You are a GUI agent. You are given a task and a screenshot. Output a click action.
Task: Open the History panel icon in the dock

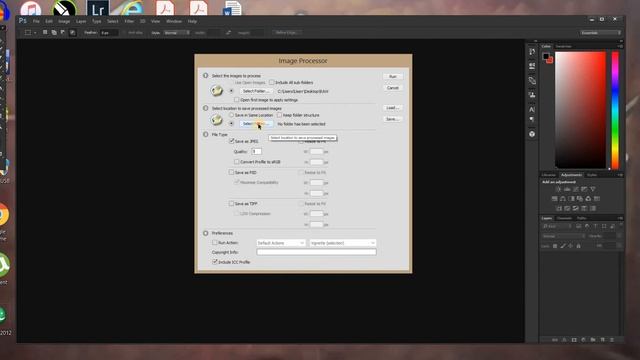[532, 52]
